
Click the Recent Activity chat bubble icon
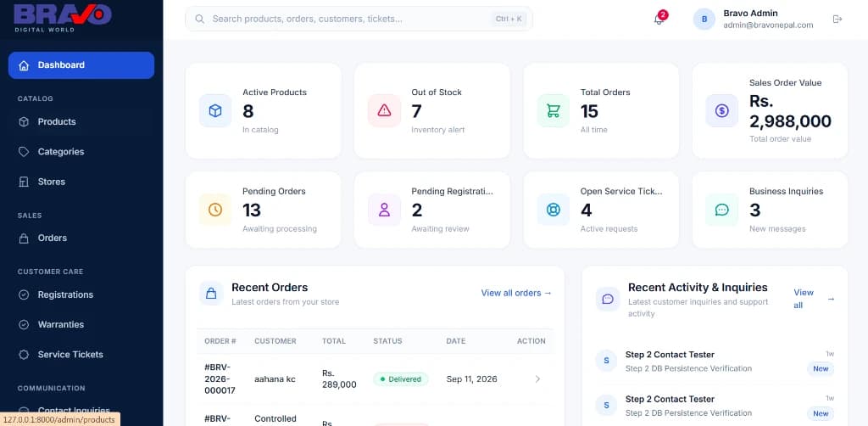pyautogui.click(x=608, y=300)
